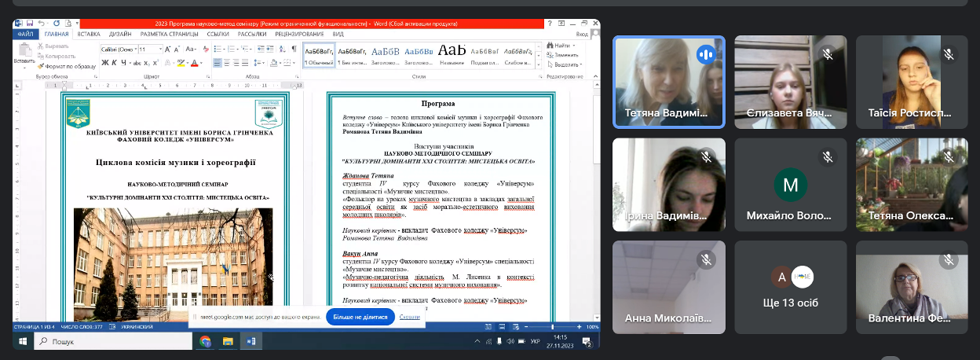Switch to the ВИД ribbon tab
This screenshot has height=360, width=980.
pyautogui.click(x=338, y=34)
